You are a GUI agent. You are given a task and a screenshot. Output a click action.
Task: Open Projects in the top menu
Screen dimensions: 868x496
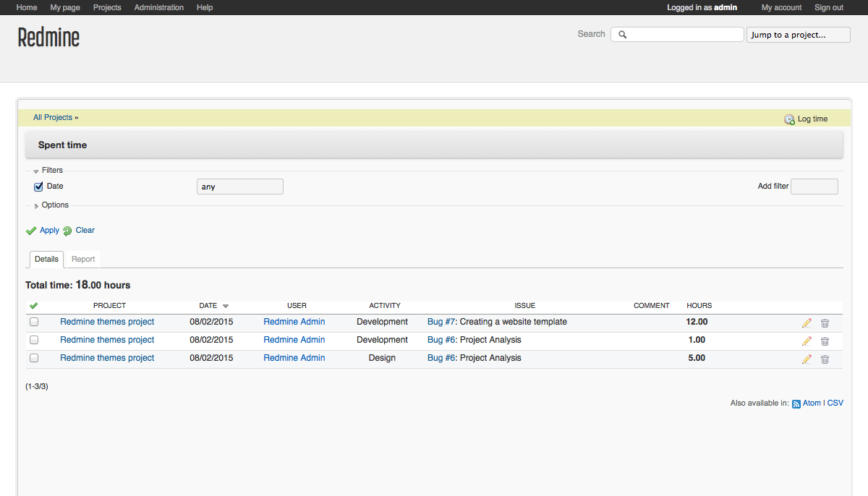click(x=107, y=7)
